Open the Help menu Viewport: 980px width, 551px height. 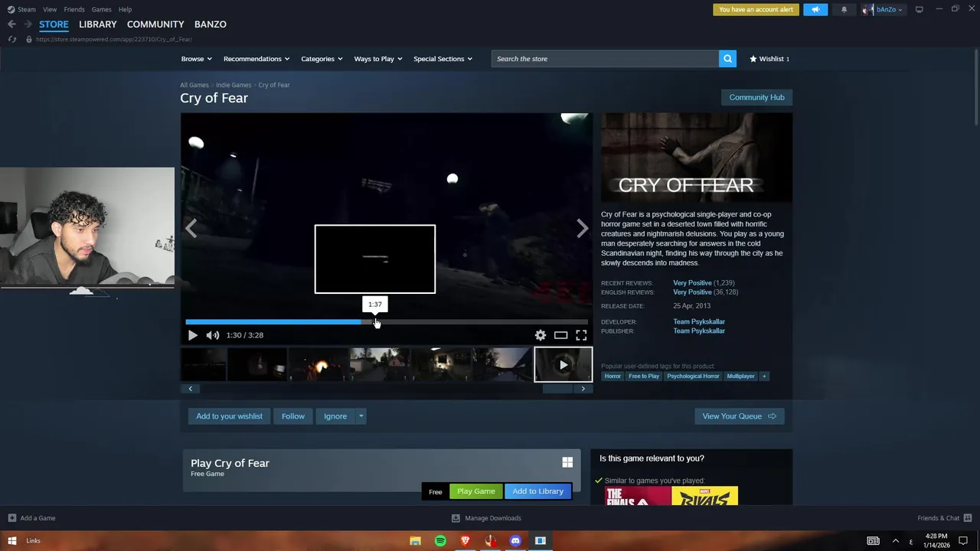click(126, 9)
